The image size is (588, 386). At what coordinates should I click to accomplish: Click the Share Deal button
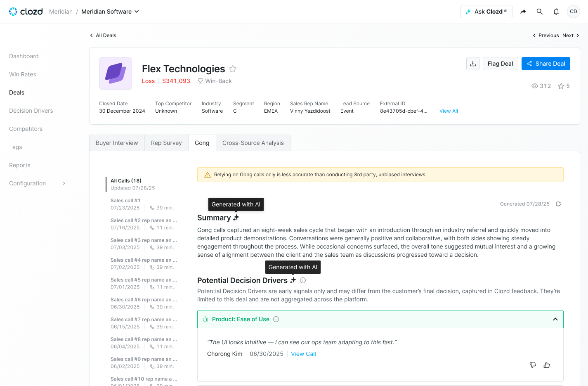click(x=545, y=64)
